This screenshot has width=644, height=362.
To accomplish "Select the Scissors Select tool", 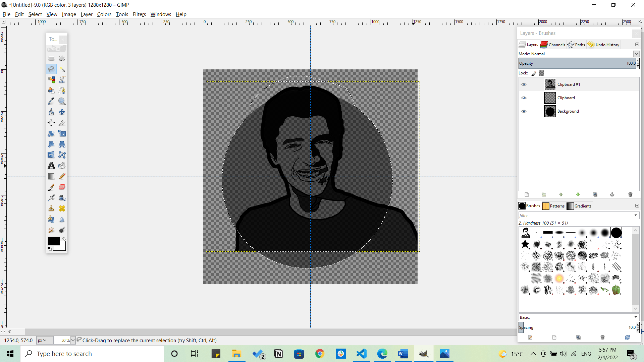I will point(62,80).
